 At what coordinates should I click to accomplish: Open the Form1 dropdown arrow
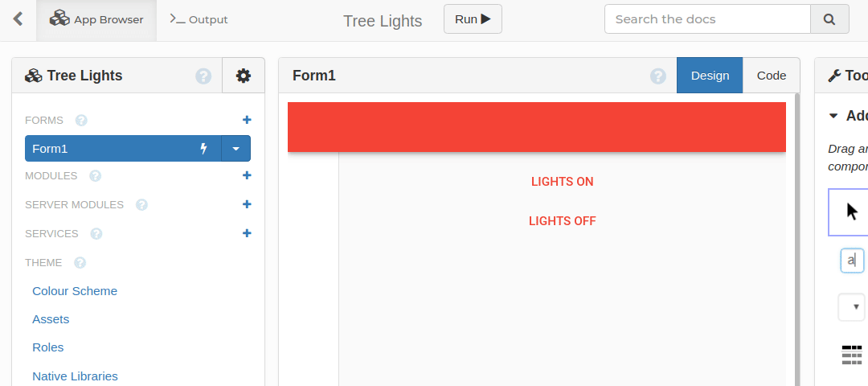pos(235,149)
